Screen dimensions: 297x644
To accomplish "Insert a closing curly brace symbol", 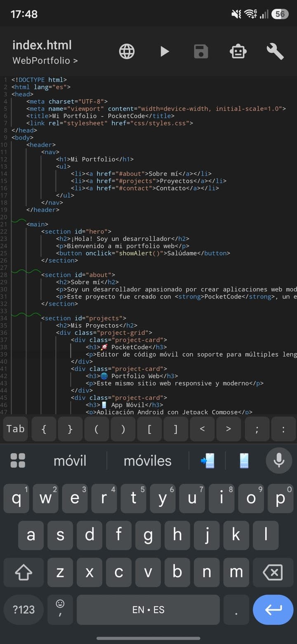I will pos(70,429).
